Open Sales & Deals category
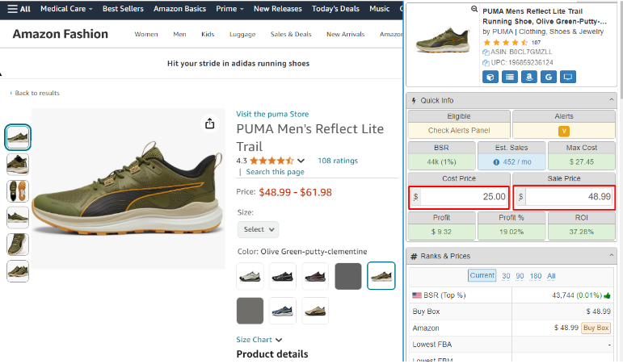This screenshot has width=623, height=364. pos(291,34)
